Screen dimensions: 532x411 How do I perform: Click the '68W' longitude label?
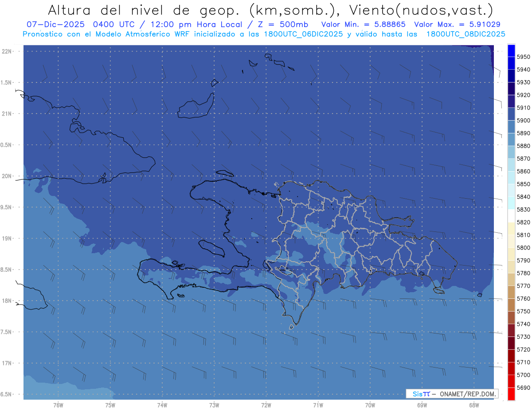point(474,405)
